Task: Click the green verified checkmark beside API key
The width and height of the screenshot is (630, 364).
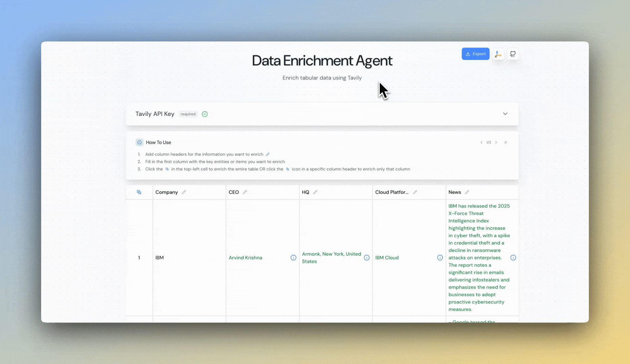Action: [x=204, y=114]
